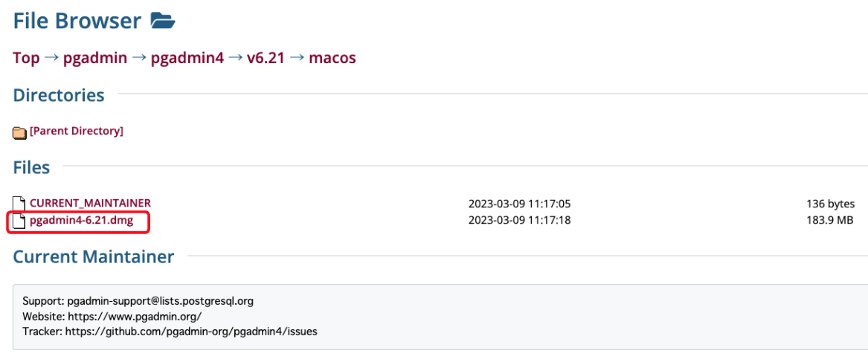This screenshot has height=362, width=868.
Task: Navigate to the pgadmin4 breadcrumb folder
Action: (x=187, y=57)
